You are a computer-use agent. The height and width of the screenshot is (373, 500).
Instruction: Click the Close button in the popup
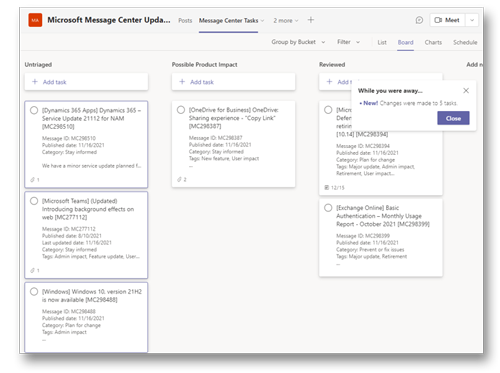453,118
